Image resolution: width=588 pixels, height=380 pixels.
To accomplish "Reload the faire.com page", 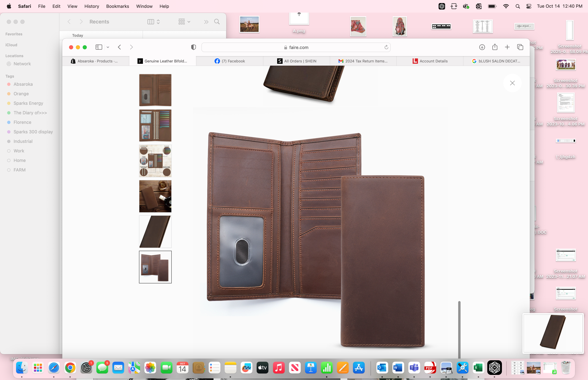I will [386, 47].
